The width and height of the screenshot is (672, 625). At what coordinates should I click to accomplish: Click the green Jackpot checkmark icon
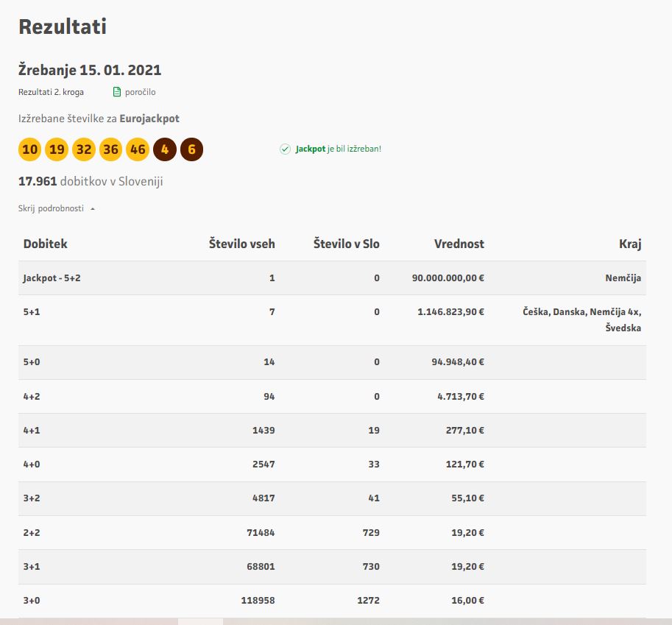click(x=285, y=149)
